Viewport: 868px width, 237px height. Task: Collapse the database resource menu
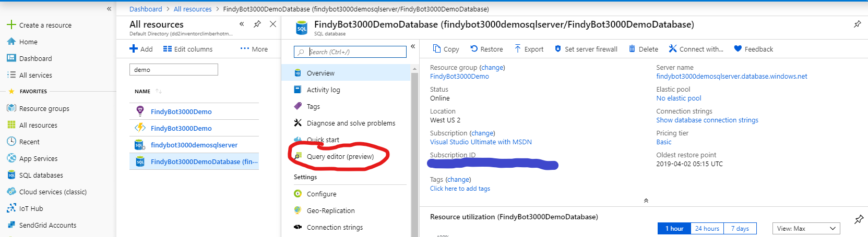pos(413,46)
